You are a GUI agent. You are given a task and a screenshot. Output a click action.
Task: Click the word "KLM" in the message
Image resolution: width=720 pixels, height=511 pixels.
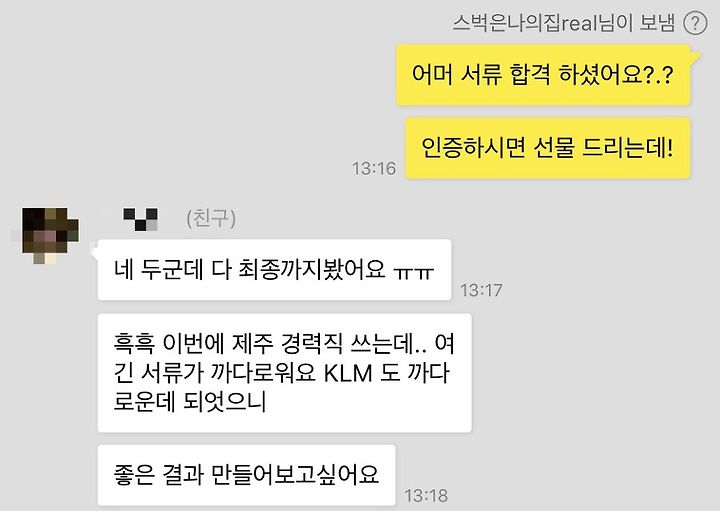pyautogui.click(x=348, y=373)
